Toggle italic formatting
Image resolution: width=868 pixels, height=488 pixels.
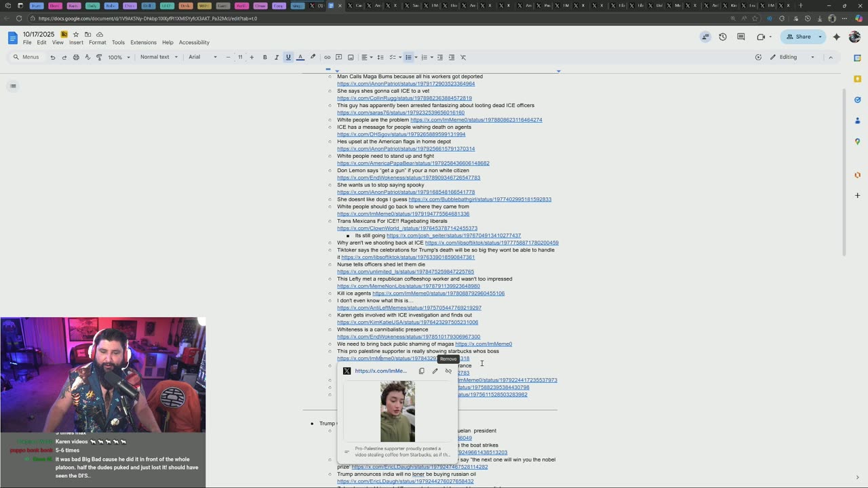click(x=276, y=58)
